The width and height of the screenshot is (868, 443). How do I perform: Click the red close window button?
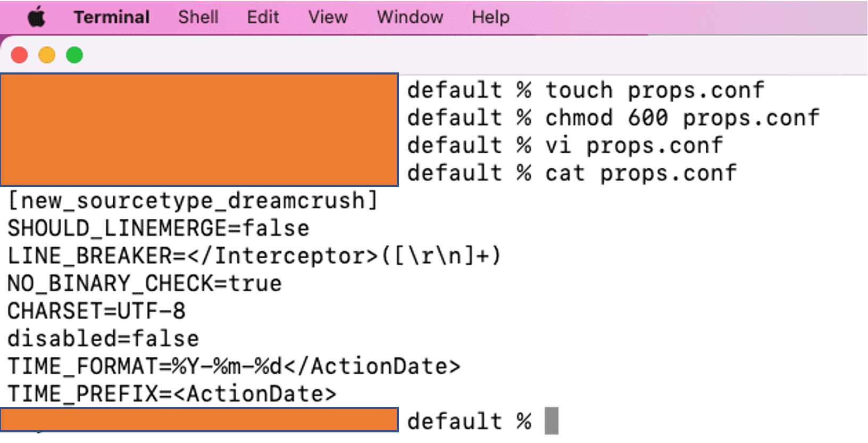point(20,55)
